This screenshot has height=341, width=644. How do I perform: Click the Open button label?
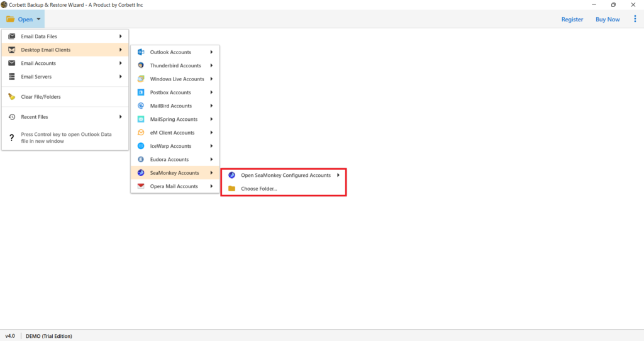point(25,20)
